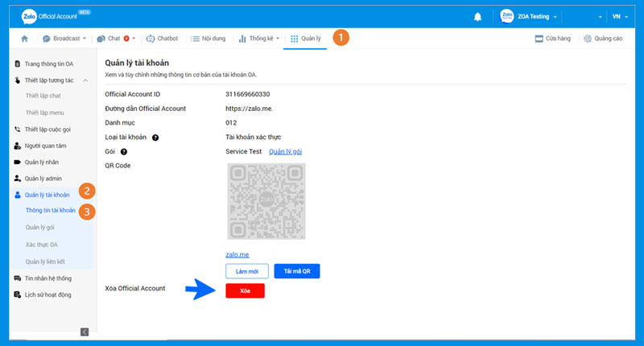Click help icon next to Gói
644x346 pixels.
[x=125, y=151]
